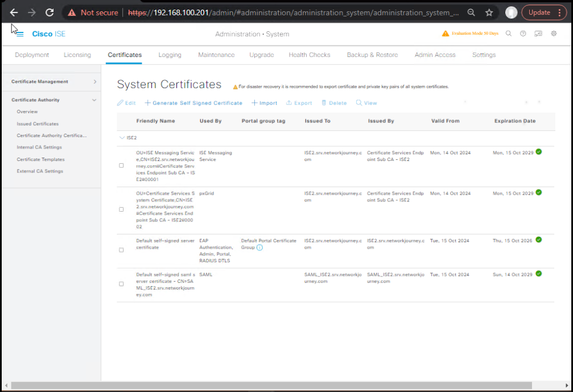Open the Cisco ISE hamburger menu
The width and height of the screenshot is (573, 392).
point(20,34)
